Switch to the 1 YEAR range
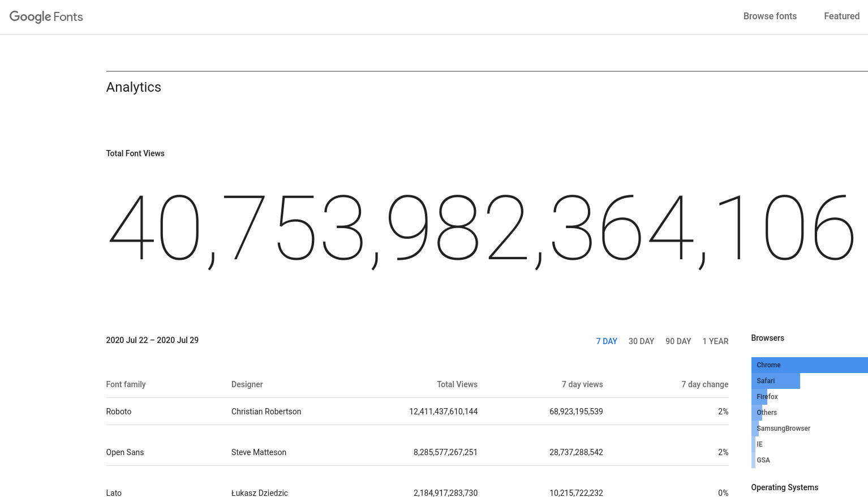 coord(715,341)
